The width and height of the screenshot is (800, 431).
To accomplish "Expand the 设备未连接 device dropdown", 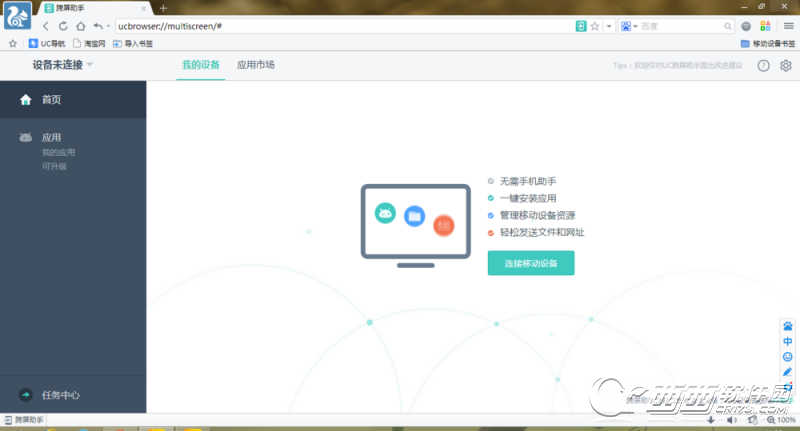I will click(x=63, y=65).
